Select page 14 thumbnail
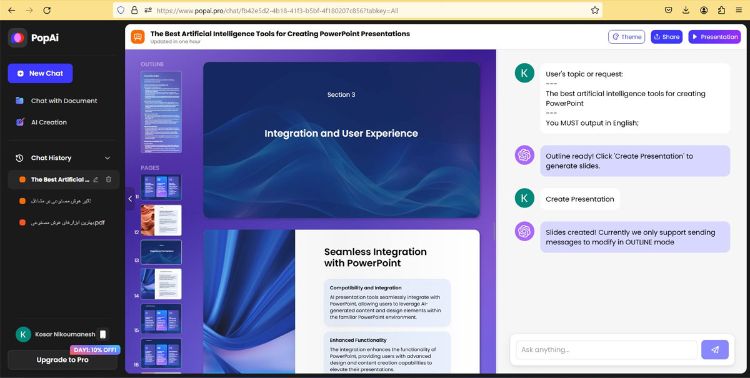This screenshot has height=378, width=750. pos(161,284)
